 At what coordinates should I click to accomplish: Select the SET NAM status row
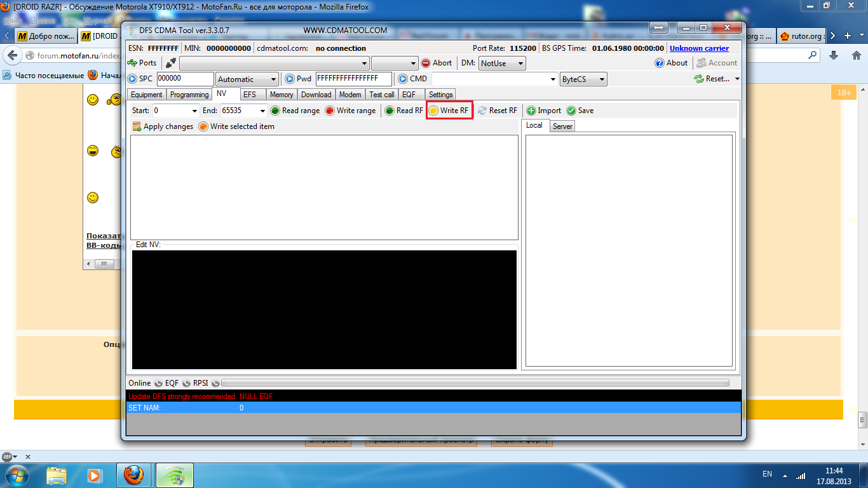(433, 407)
